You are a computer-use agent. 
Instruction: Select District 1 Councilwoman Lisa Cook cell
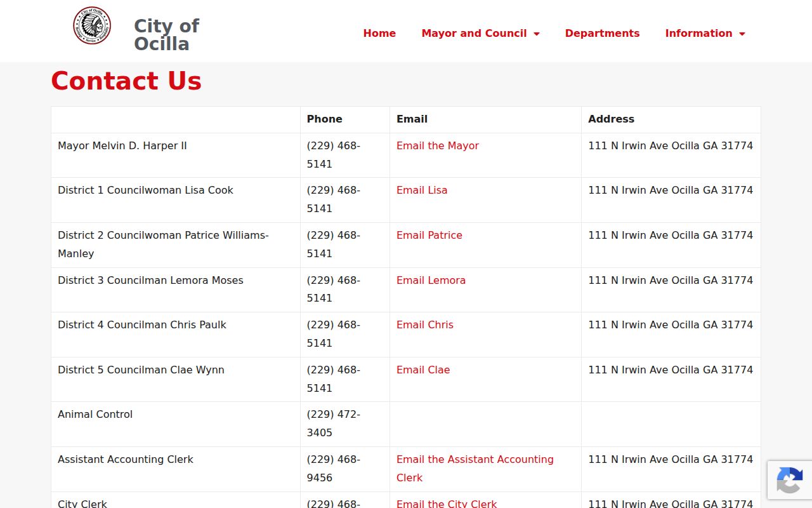[176, 200]
